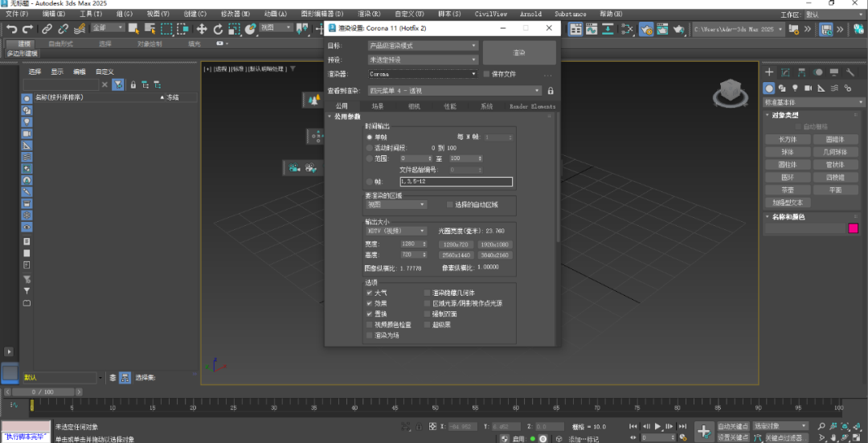Open the 标准基本体 primitive type dropdown

814,102
